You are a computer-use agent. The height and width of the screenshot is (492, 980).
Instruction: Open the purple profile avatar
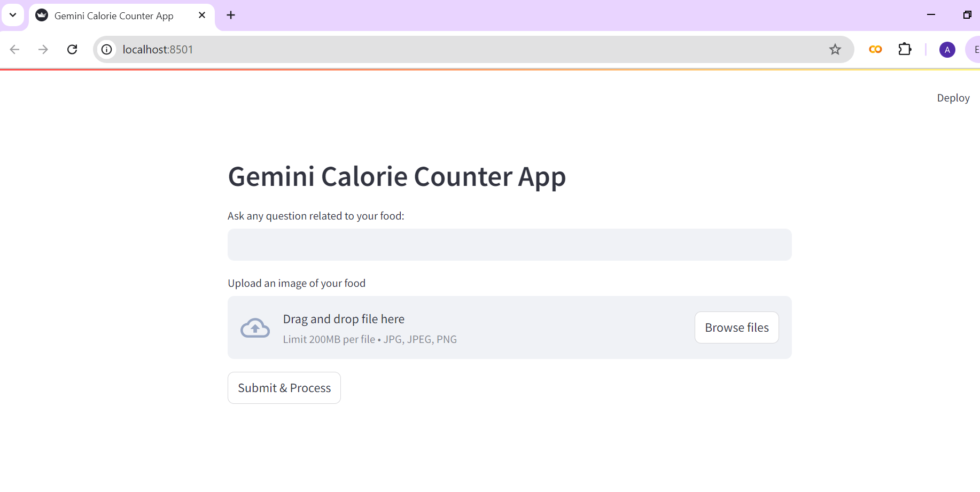947,50
